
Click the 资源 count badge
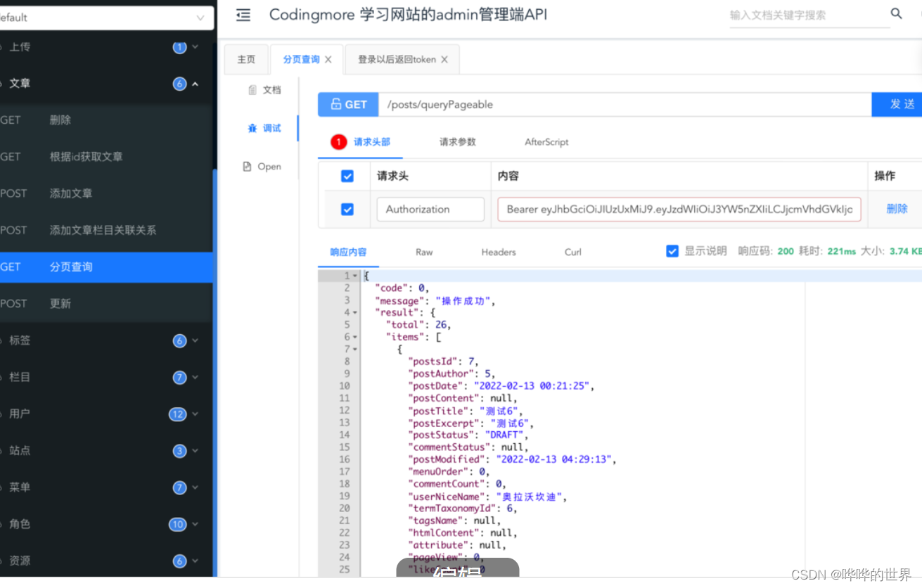179,561
